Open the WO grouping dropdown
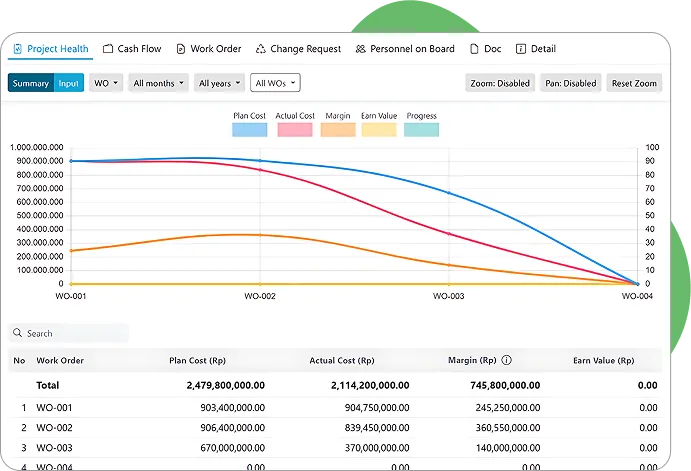The width and height of the screenshot is (691, 471). click(x=106, y=83)
